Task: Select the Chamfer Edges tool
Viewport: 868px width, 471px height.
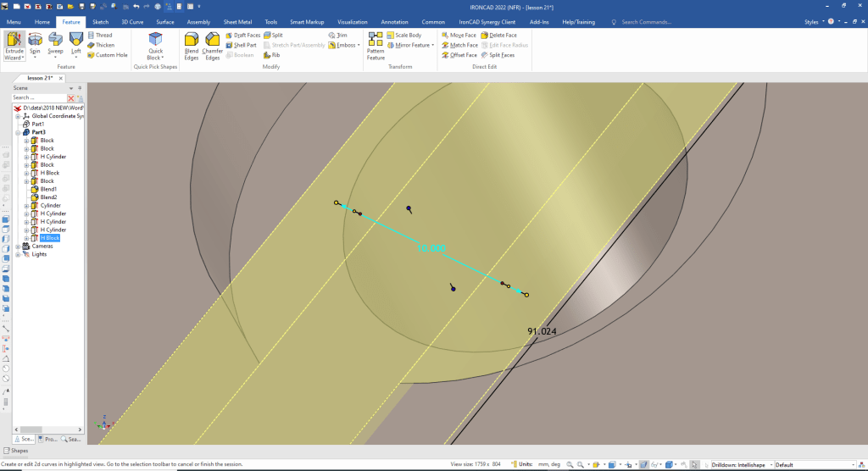Action: (x=213, y=46)
